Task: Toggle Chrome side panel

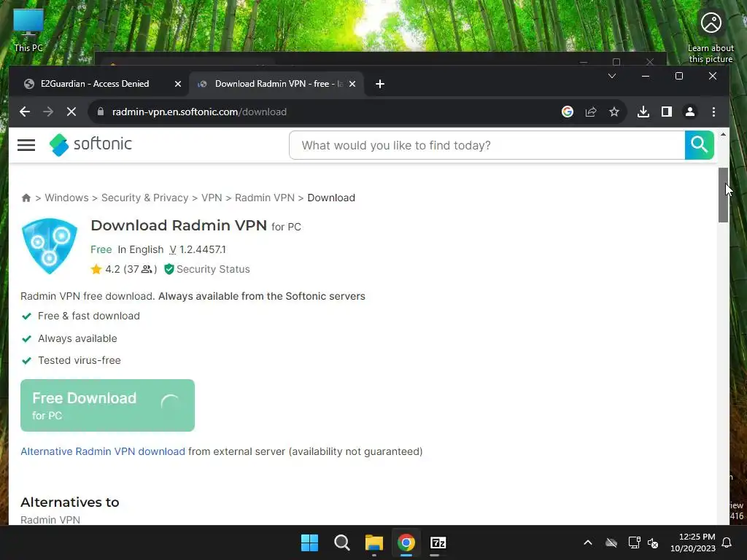Action: tap(667, 112)
